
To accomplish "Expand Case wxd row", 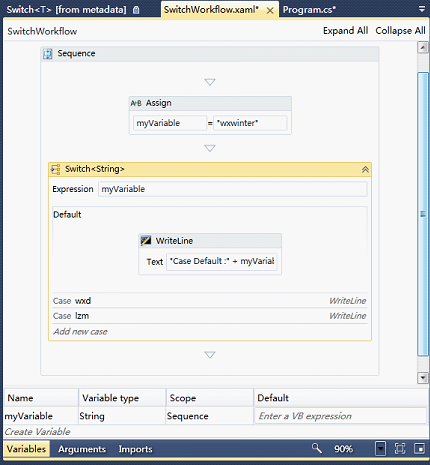I will [x=210, y=301].
